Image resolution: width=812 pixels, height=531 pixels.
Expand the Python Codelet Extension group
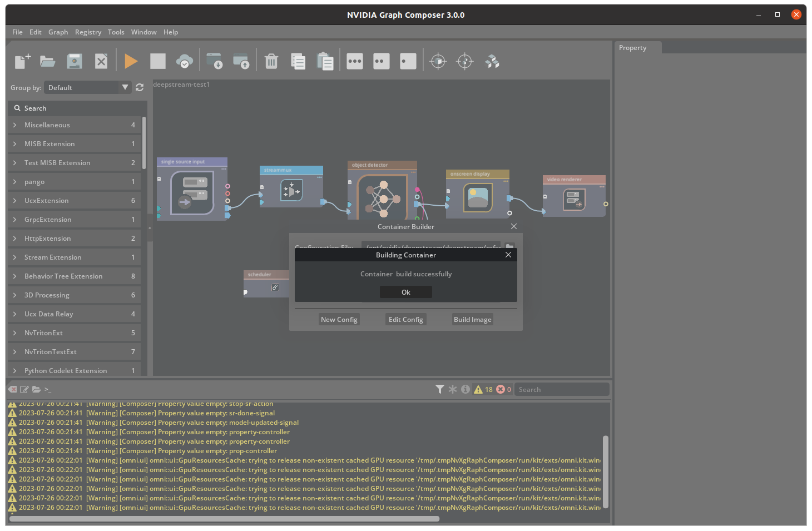74,369
